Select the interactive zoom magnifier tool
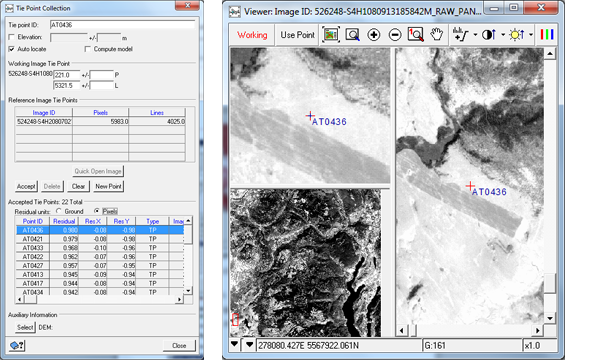The image size is (600, 361). (352, 35)
